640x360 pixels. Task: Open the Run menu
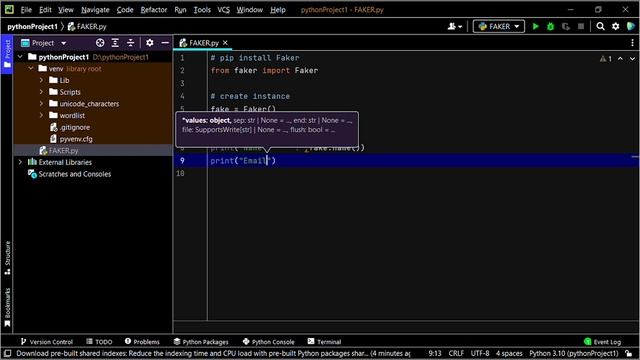click(x=180, y=10)
